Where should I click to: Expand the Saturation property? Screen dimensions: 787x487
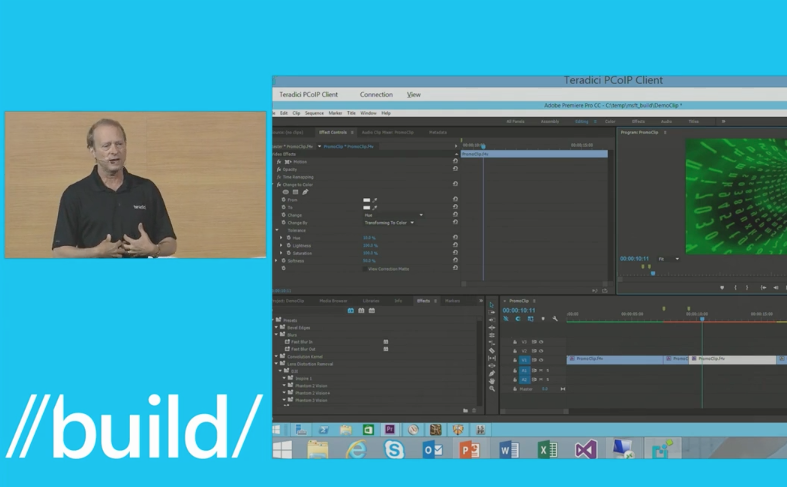click(281, 253)
